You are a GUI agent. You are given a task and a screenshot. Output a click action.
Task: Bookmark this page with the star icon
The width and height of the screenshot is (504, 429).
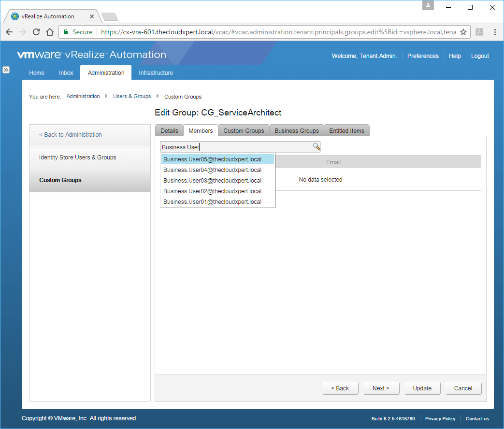pyautogui.click(x=463, y=32)
